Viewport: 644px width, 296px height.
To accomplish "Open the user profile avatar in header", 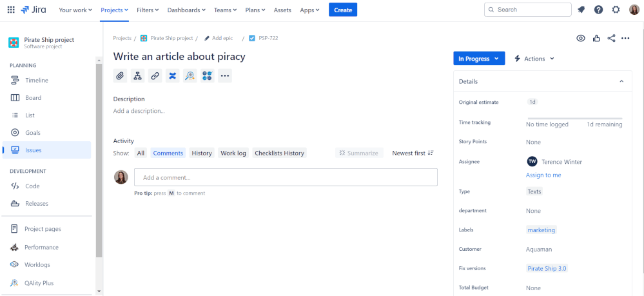I will pyautogui.click(x=634, y=10).
